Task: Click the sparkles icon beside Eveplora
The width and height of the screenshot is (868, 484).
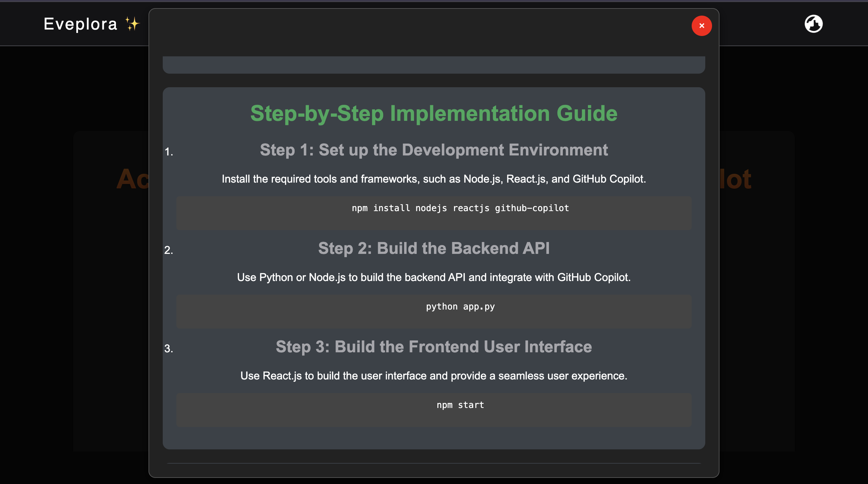Action: (132, 24)
